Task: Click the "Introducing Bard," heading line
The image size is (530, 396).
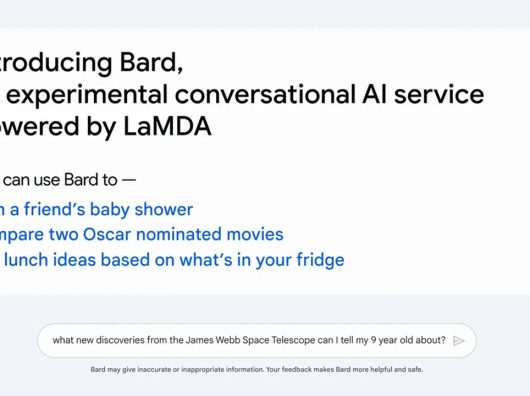Action: 91,63
